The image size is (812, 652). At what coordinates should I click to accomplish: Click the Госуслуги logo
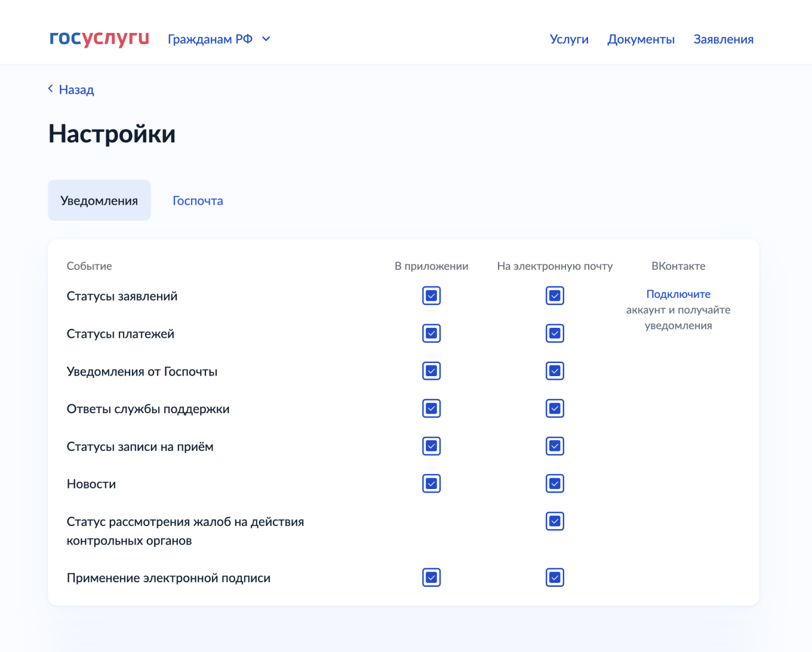click(99, 39)
